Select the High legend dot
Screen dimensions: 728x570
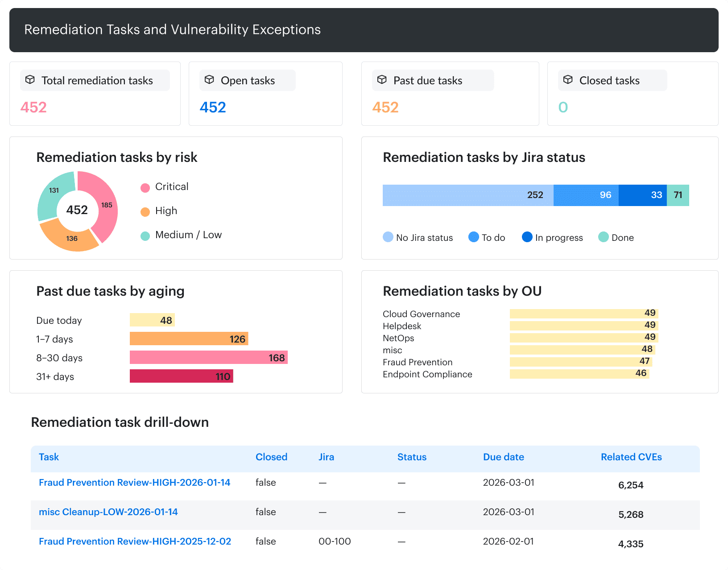[x=145, y=212]
